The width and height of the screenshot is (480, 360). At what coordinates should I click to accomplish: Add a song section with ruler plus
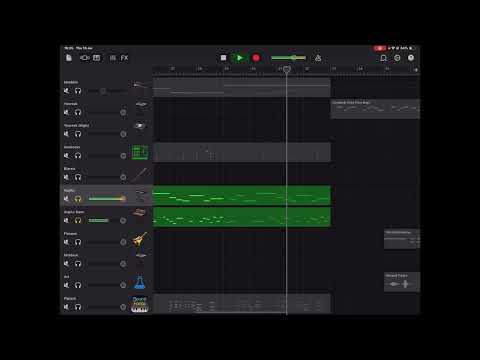coord(416,70)
